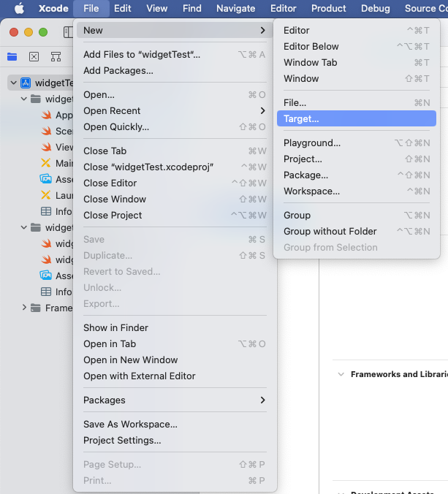
Task: Choose File... in the New submenu
Action: (357, 103)
